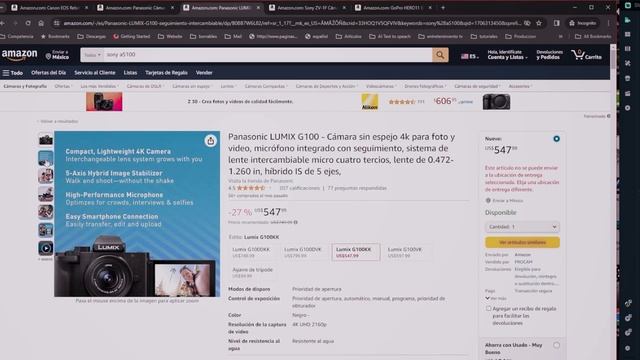The image size is (640, 360).
Task: Click the Amazon logo
Action: pos(19,55)
